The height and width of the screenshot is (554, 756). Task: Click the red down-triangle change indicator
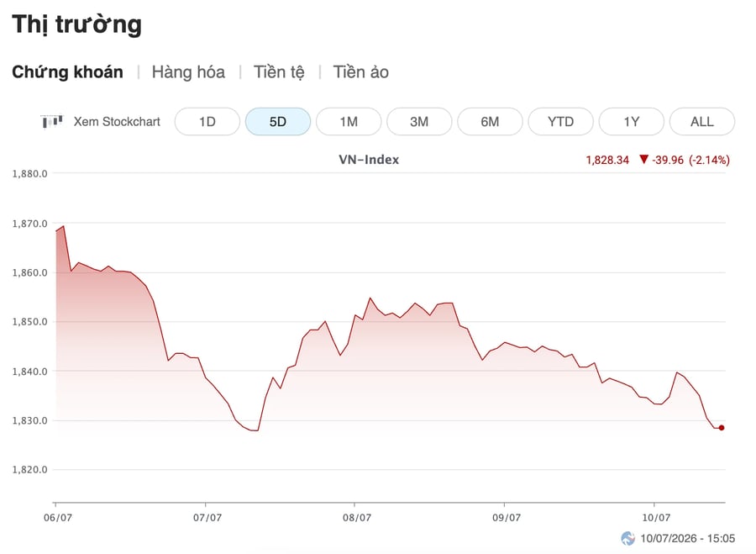(643, 159)
